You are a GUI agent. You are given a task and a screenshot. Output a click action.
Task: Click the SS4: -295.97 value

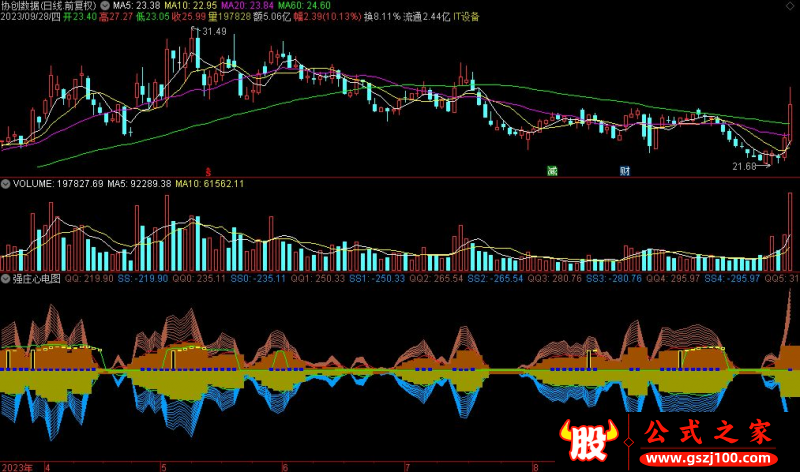click(732, 279)
